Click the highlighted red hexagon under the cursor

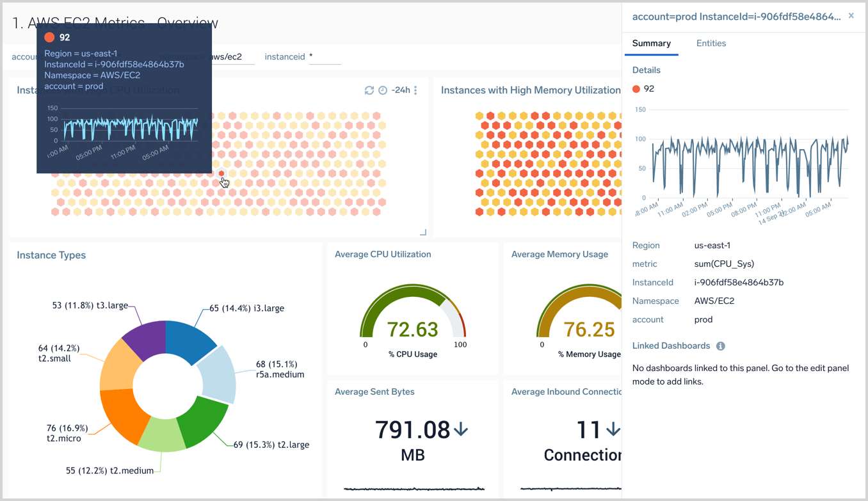coord(221,173)
